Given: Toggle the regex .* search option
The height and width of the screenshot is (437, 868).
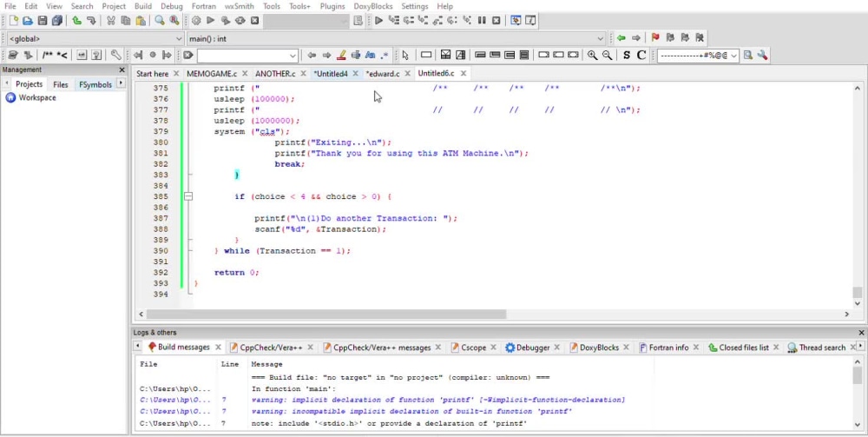Looking at the screenshot, I should coord(385,55).
